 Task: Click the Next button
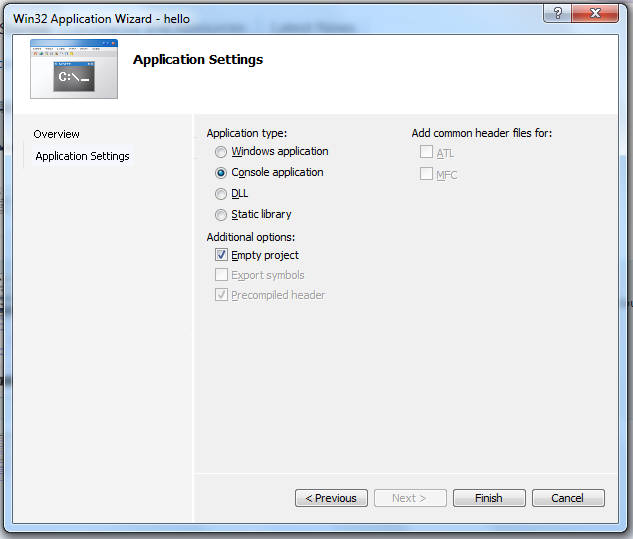(410, 498)
